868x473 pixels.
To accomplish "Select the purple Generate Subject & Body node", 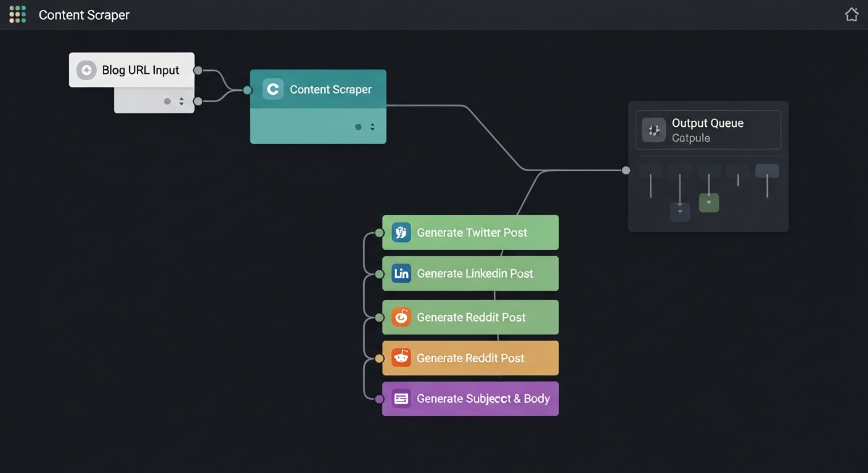I will pos(470,398).
